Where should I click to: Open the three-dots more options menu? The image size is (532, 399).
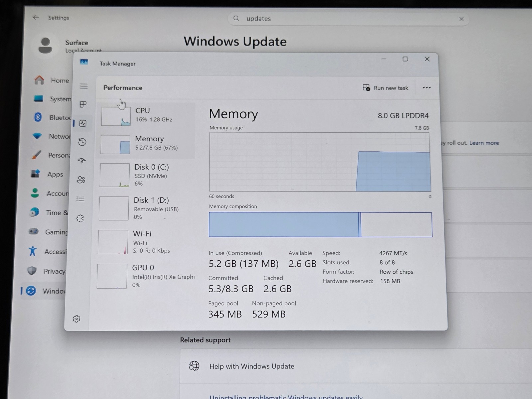427,88
